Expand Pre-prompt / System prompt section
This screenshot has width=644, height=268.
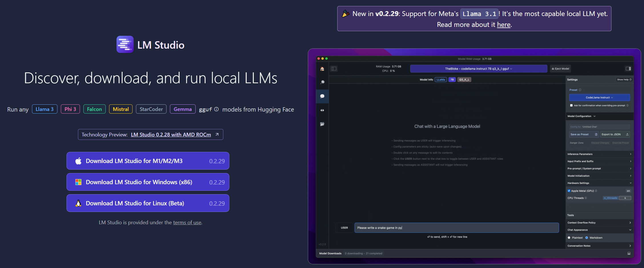599,168
